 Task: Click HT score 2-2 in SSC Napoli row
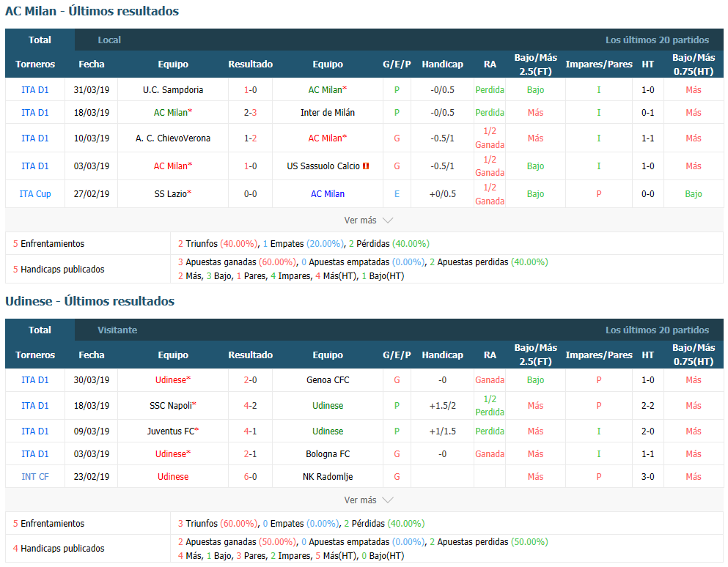[647, 406]
